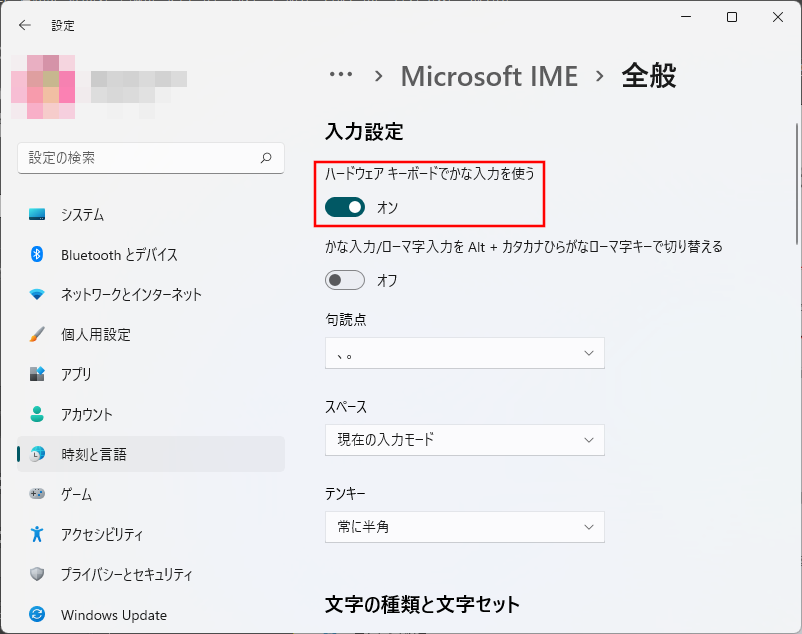This screenshot has width=802, height=634.
Task: Enable the Alt + カタカナひらがな switching toggle
Action: tap(345, 281)
